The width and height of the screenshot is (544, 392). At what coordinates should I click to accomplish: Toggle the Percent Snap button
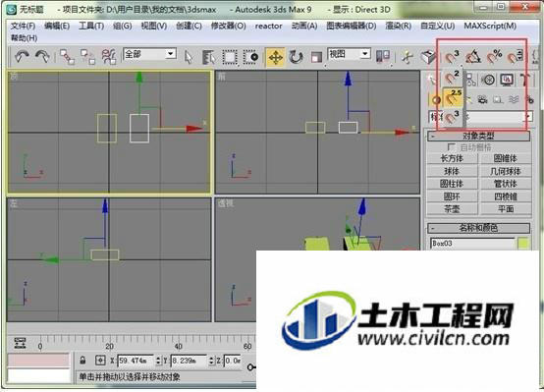[494, 57]
